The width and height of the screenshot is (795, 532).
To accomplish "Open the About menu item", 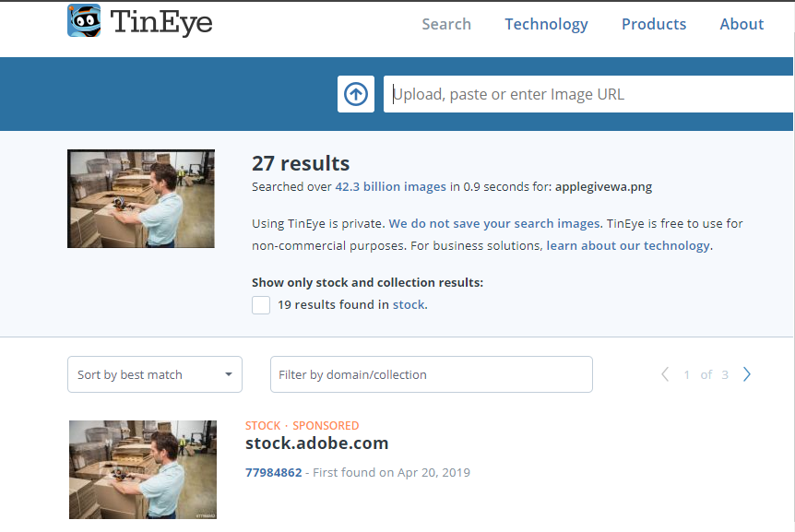I will coord(742,24).
